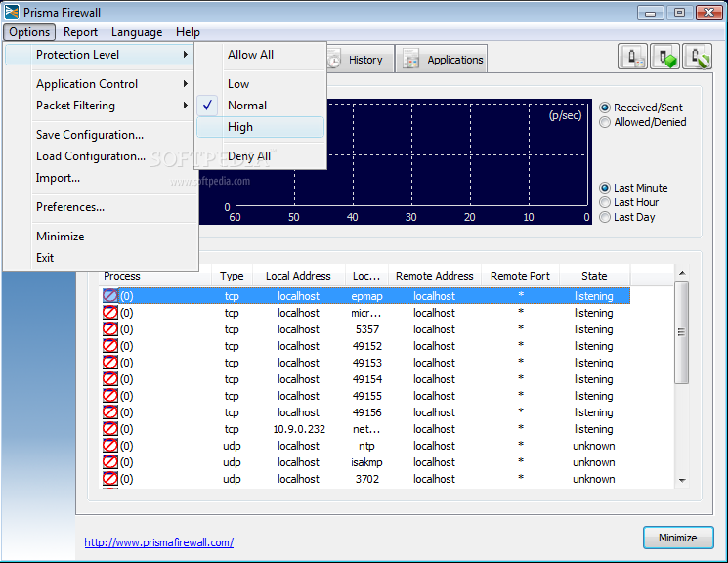Click the History tab clock icon

point(334,60)
